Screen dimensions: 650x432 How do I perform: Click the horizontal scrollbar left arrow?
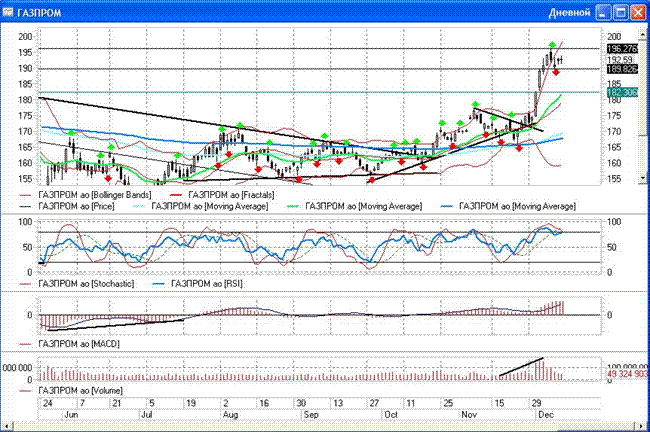[x=7, y=426]
